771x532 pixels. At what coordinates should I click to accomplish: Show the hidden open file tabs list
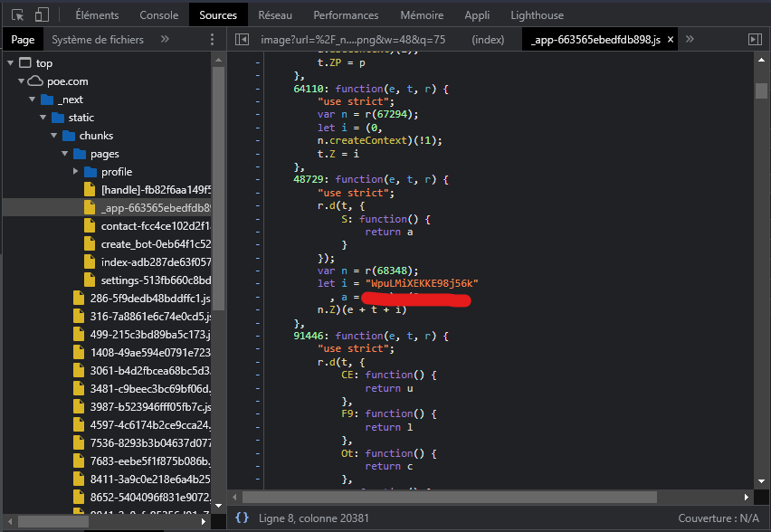tap(690, 40)
